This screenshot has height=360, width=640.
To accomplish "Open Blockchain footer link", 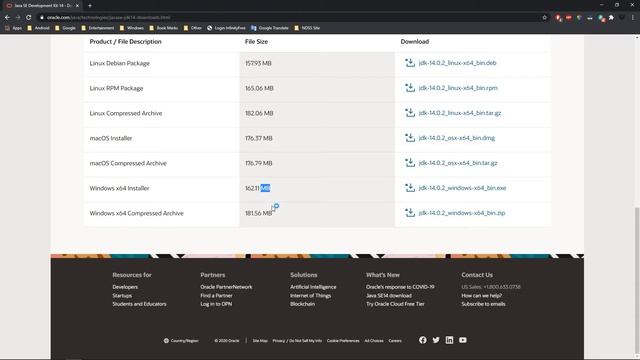I will (x=302, y=304).
